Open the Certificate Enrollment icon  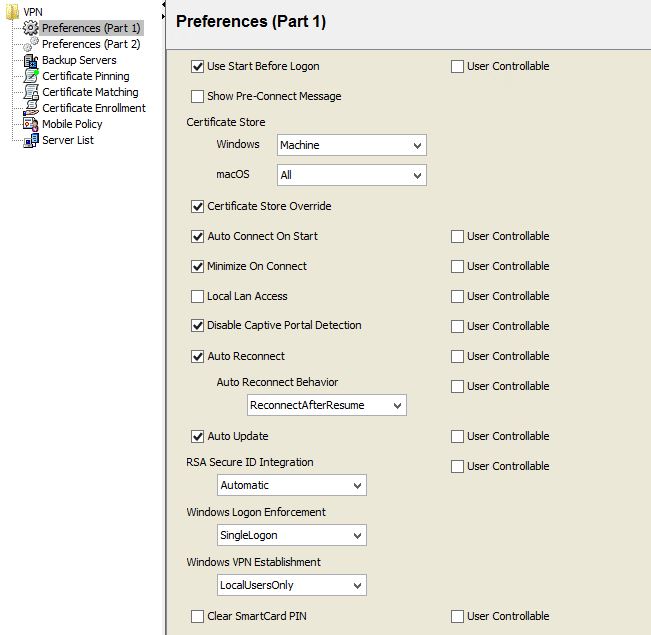31,108
